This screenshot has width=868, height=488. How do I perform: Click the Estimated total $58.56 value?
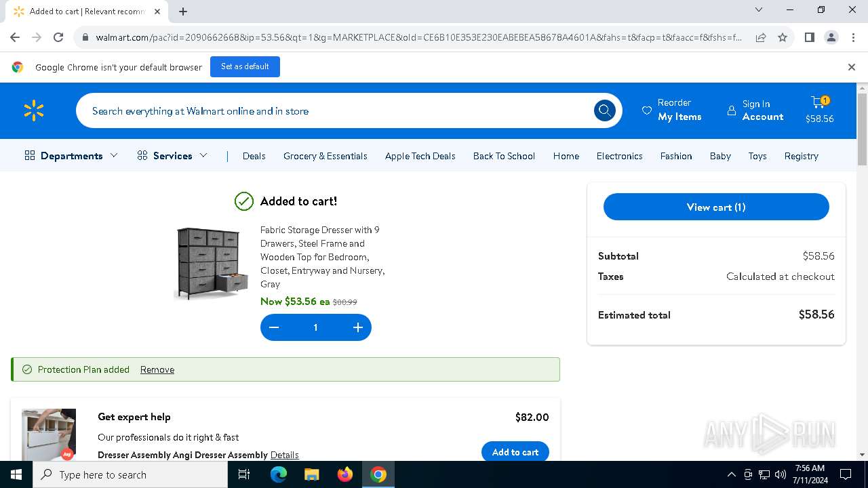[816, 314]
